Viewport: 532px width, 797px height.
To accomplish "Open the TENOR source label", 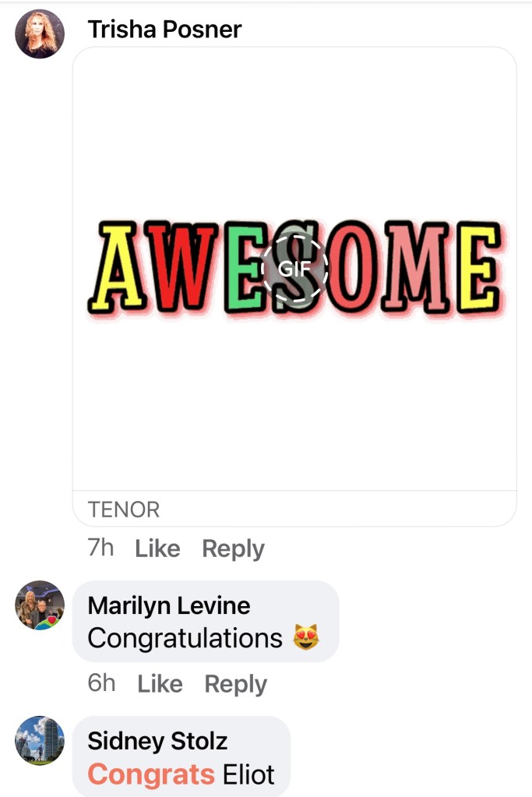I will coord(124,510).
